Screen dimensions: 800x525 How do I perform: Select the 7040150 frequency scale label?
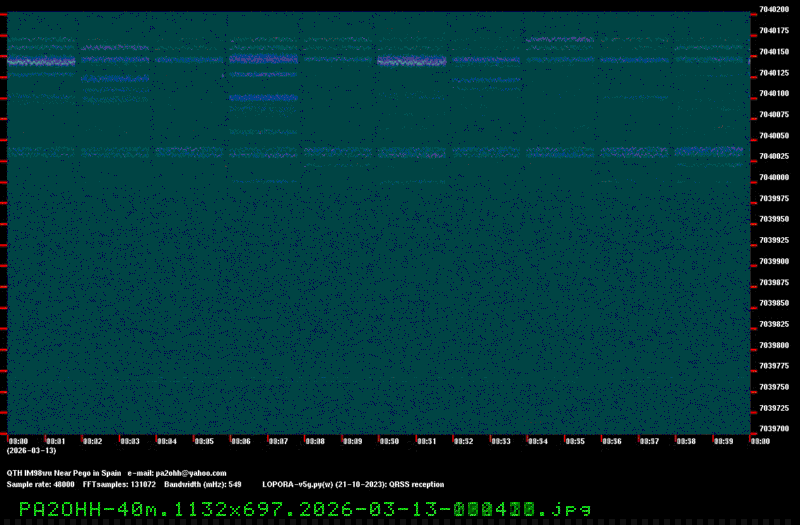click(776, 52)
